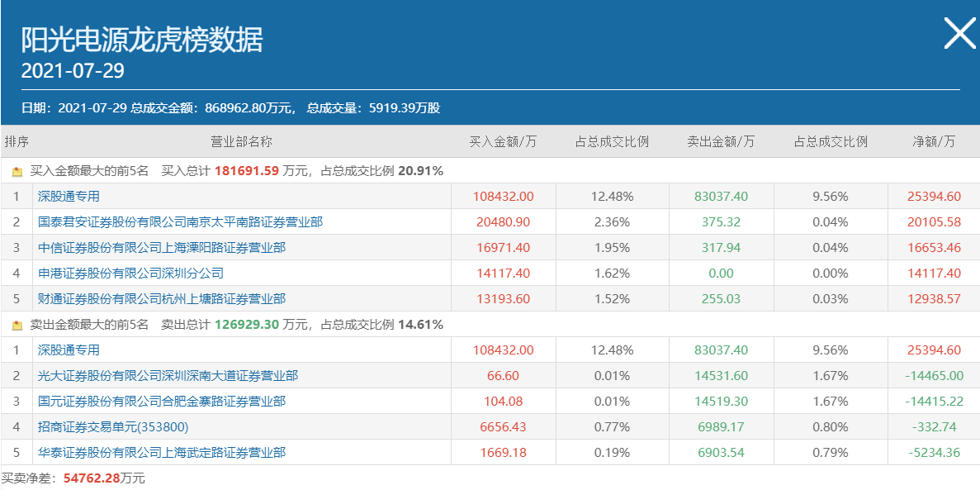Screen dimensions: 980x490
Task: Select sell amount 6903.54
Action: 721,453
